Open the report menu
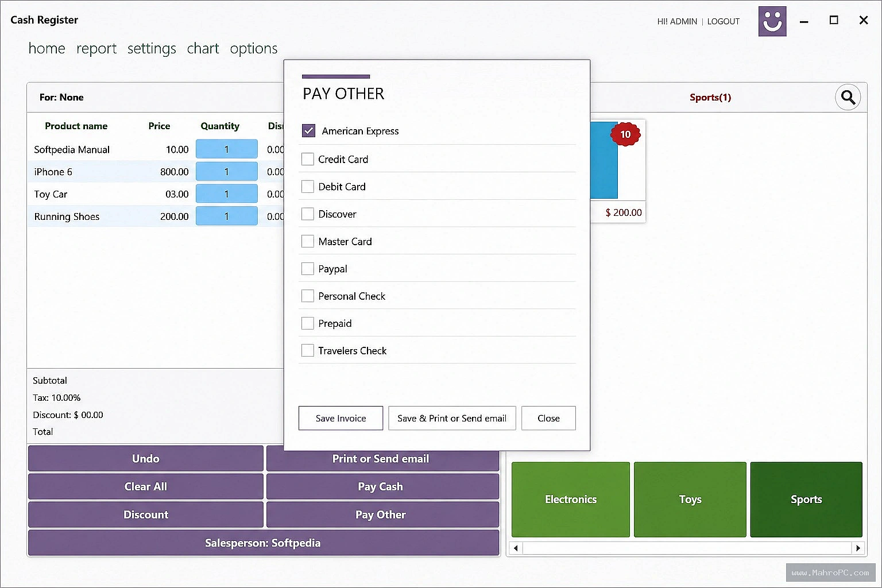This screenshot has width=882, height=588. [96, 49]
